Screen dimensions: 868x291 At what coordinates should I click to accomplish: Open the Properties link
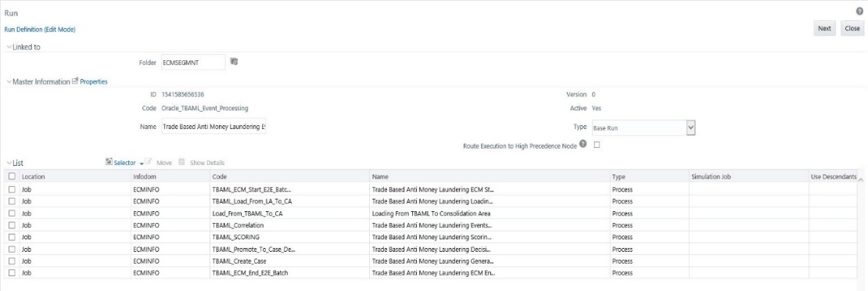94,82
